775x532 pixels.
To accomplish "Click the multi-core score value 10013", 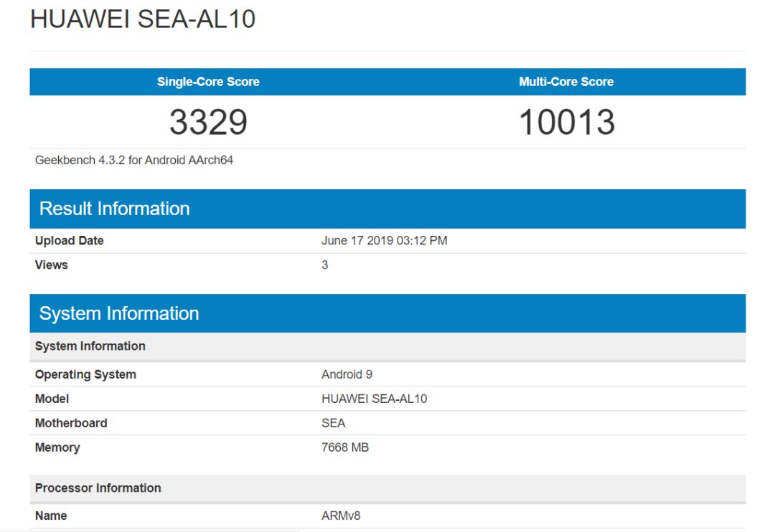I will click(566, 122).
